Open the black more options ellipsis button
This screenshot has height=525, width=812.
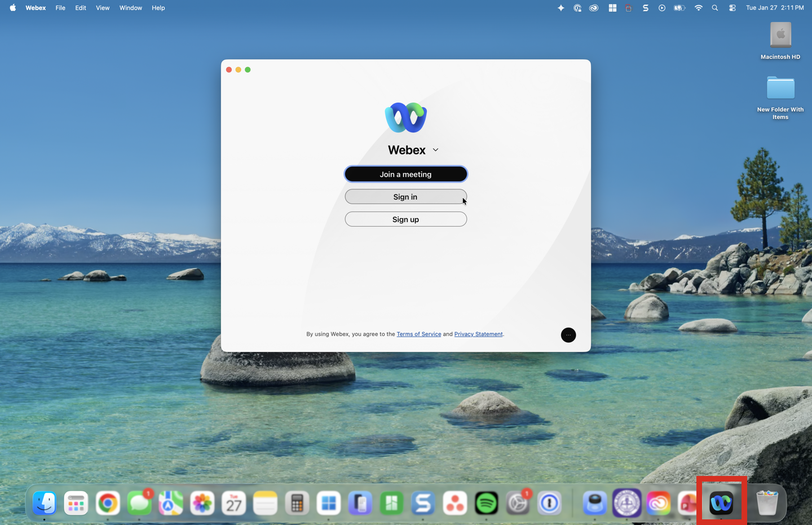pyautogui.click(x=568, y=335)
